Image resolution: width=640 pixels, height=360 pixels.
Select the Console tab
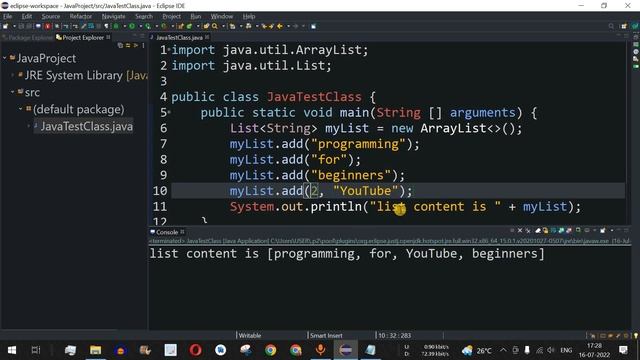tap(167, 232)
